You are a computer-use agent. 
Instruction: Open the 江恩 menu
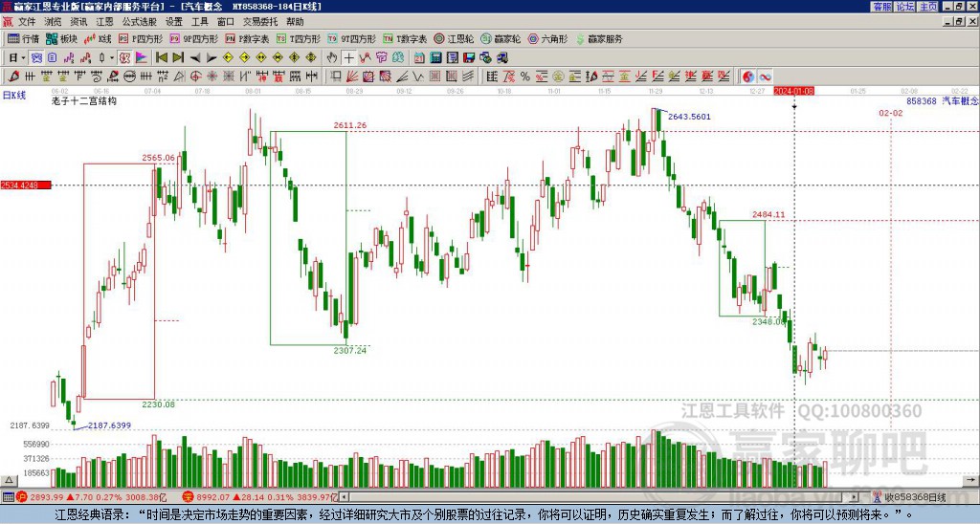coord(104,22)
